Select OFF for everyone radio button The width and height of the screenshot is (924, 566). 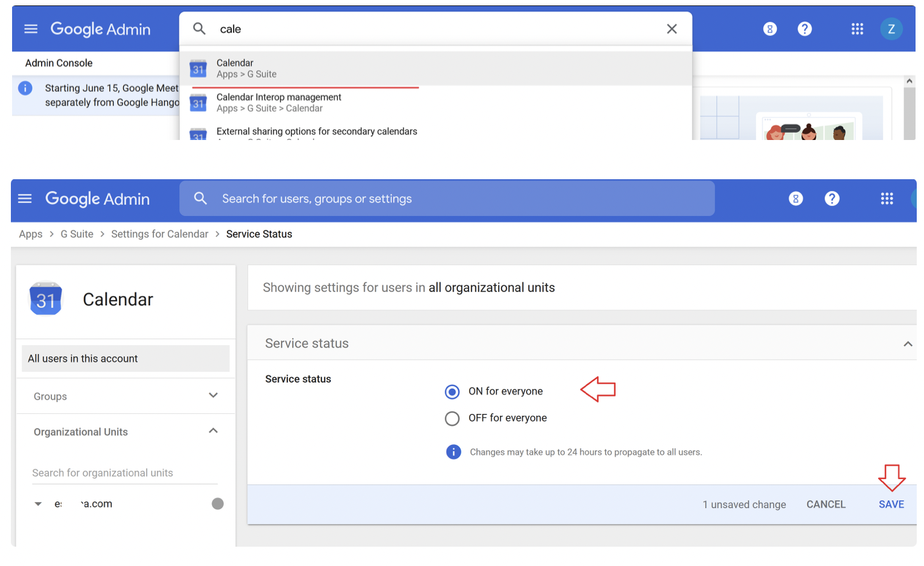452,419
